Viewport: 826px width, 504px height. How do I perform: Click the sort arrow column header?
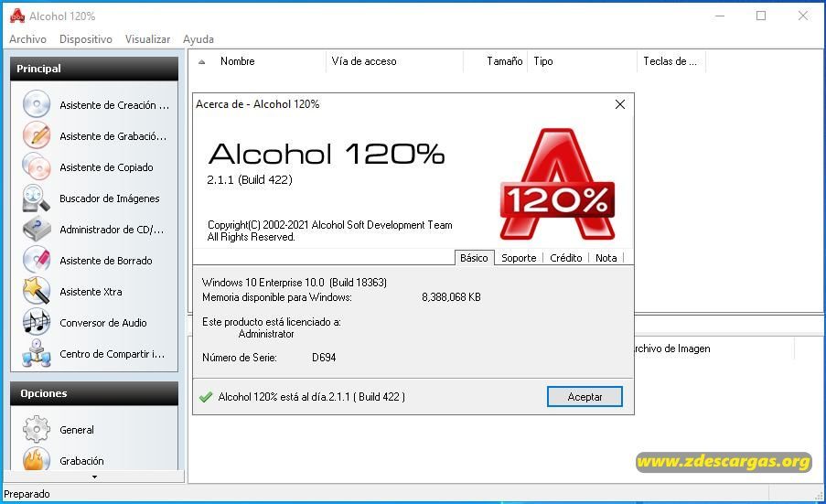coord(202,61)
